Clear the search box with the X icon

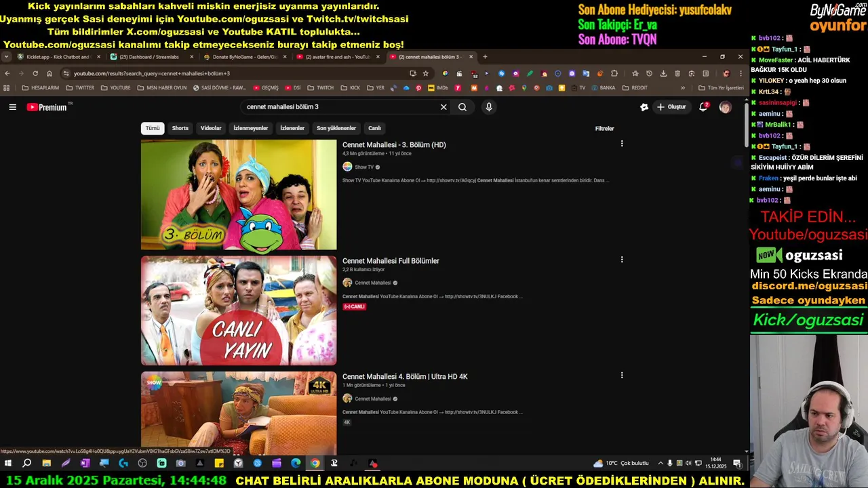443,107
